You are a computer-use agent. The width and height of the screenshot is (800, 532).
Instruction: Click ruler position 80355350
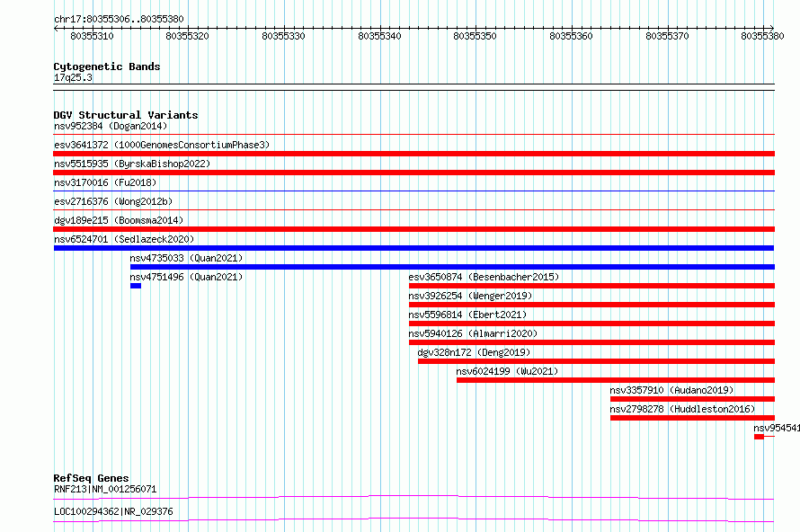pyautogui.click(x=475, y=36)
